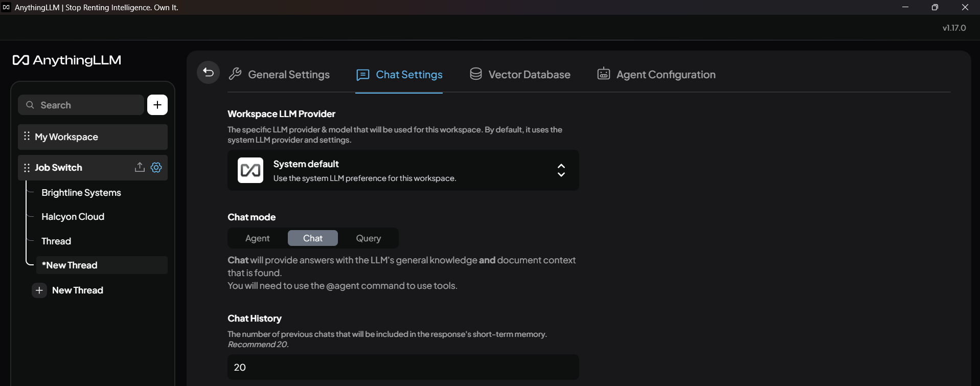The height and width of the screenshot is (386, 980).
Task: Select Chat chat mode
Action: tap(313, 238)
